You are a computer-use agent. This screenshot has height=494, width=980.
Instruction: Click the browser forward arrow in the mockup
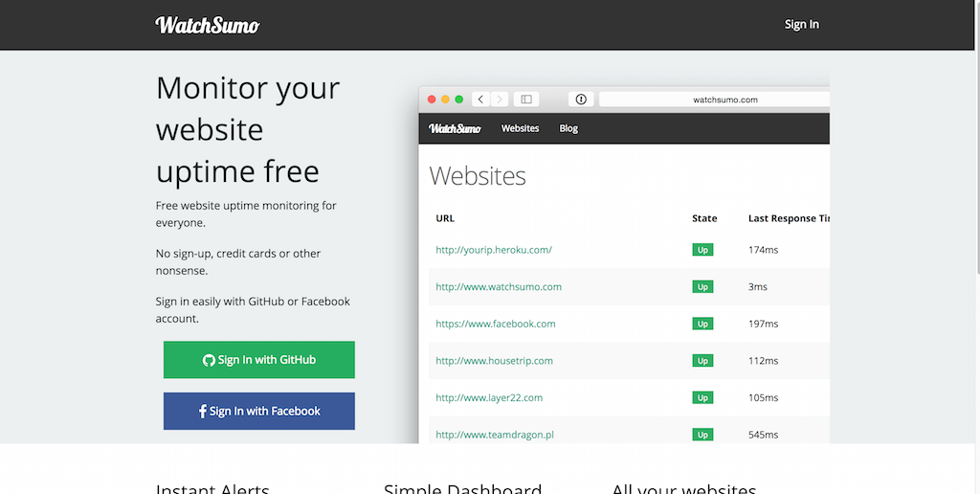[500, 100]
